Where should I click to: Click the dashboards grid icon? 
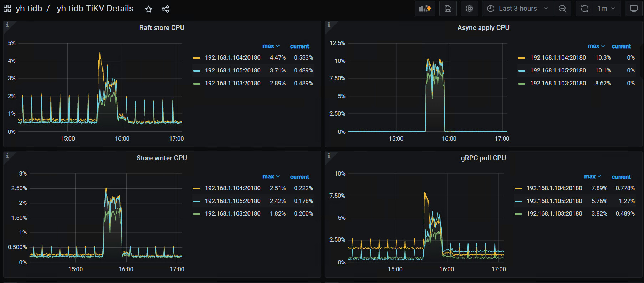(7, 9)
